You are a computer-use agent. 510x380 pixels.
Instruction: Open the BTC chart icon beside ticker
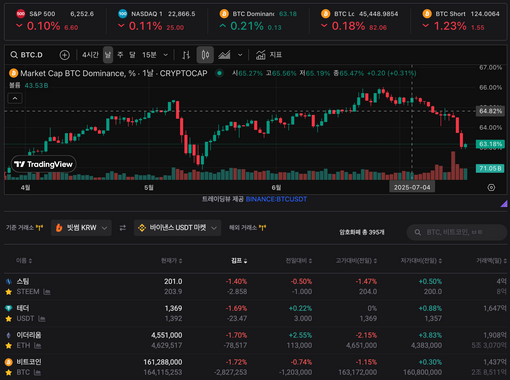pyautogui.click(x=37, y=372)
